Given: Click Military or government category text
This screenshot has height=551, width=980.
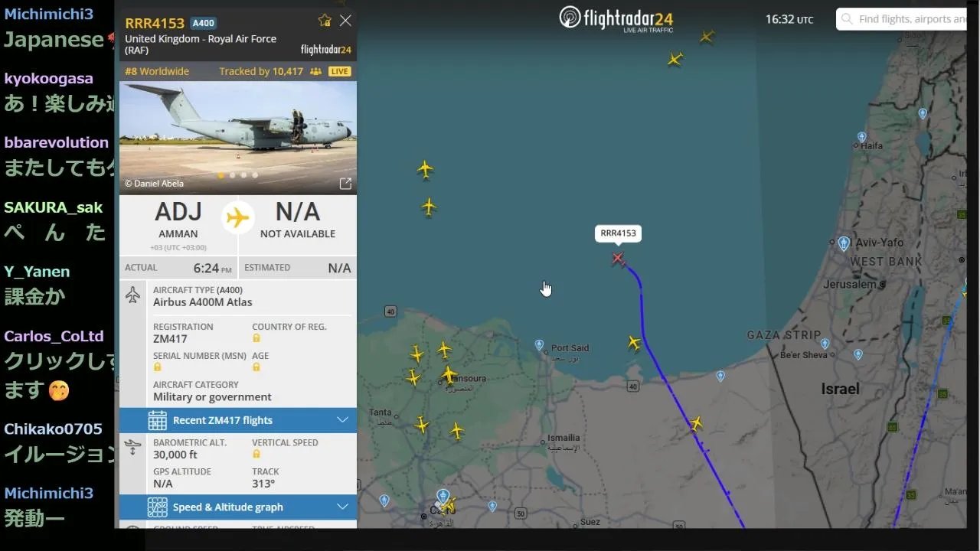Looking at the screenshot, I should [212, 396].
